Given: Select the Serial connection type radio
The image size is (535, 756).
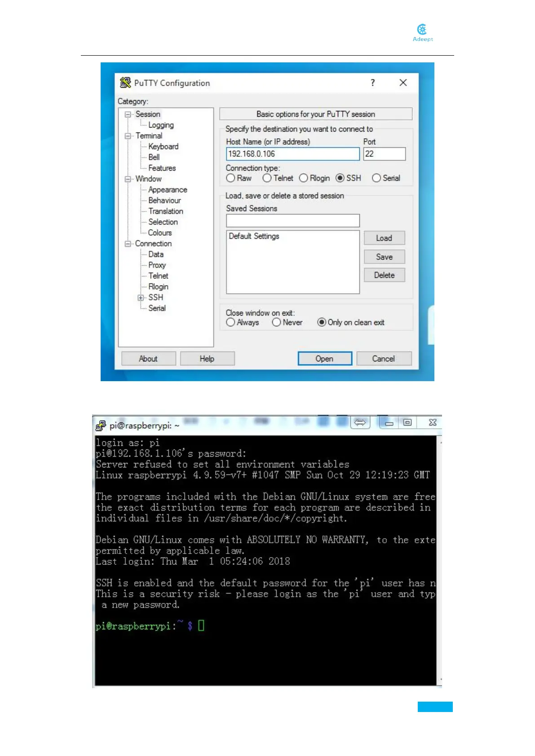Looking at the screenshot, I should (376, 178).
